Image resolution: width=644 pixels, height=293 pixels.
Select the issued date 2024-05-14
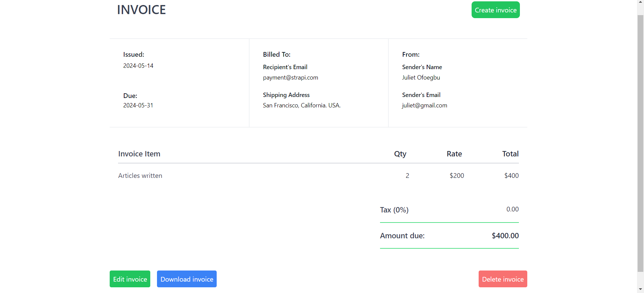coord(138,66)
